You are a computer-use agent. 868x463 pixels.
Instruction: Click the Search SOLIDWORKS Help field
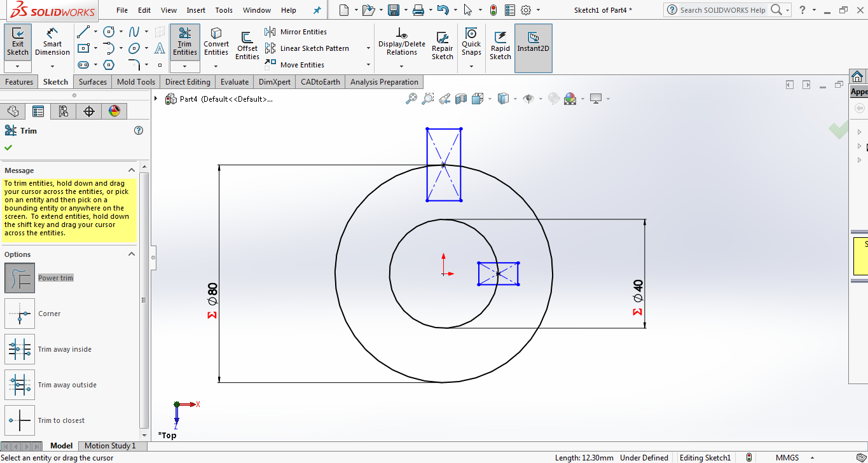[723, 10]
